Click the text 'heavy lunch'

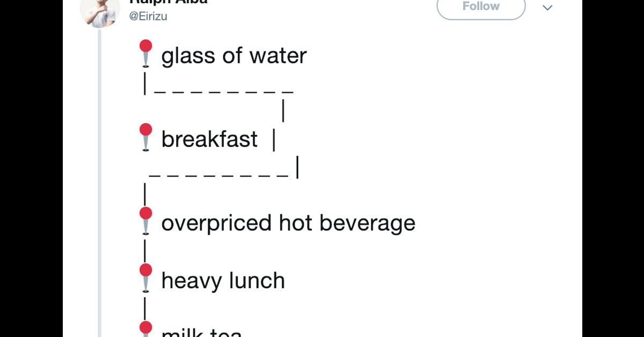(223, 280)
